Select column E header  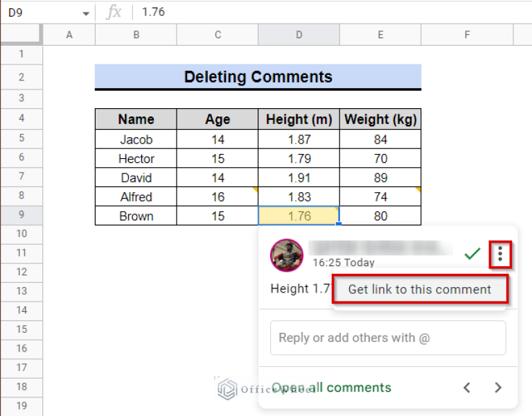[x=380, y=35]
